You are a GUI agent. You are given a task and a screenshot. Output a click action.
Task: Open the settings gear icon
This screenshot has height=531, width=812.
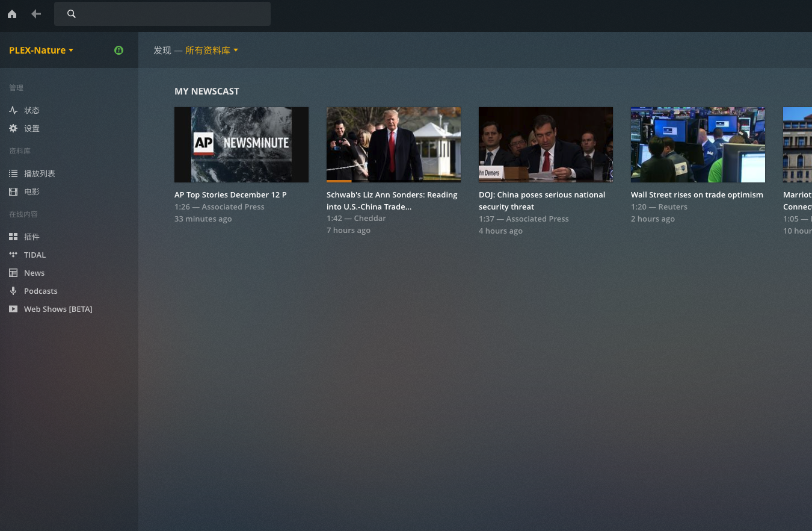pyautogui.click(x=13, y=128)
